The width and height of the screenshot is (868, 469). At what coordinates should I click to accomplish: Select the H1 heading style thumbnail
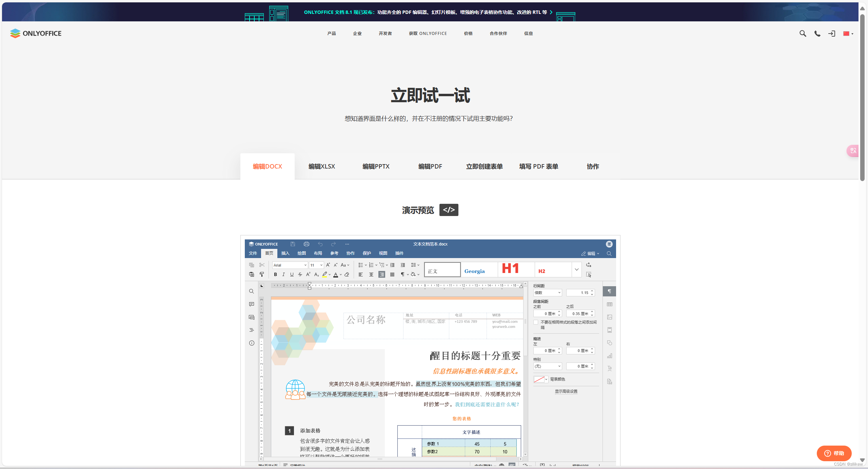pyautogui.click(x=516, y=270)
